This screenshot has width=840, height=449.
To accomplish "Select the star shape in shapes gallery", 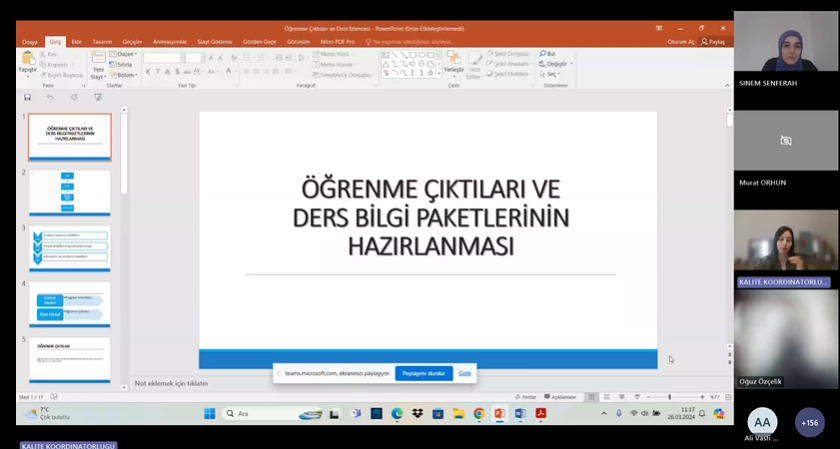I will (x=430, y=73).
